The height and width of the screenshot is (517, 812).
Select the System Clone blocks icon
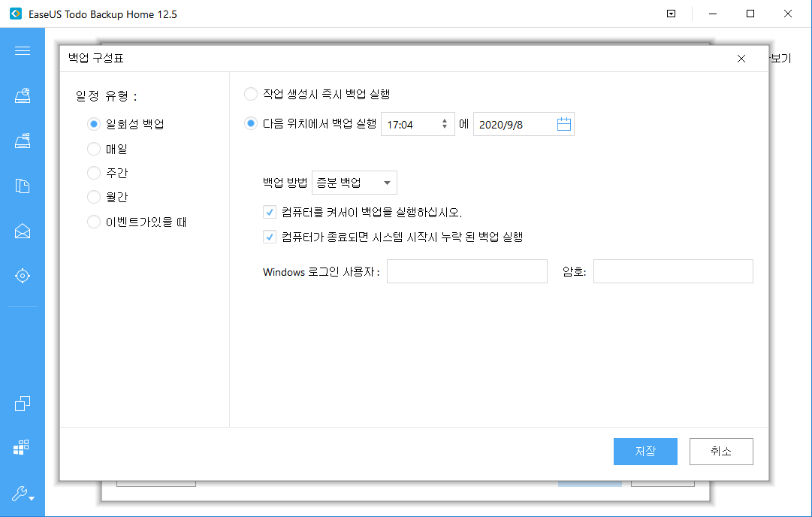(x=22, y=447)
